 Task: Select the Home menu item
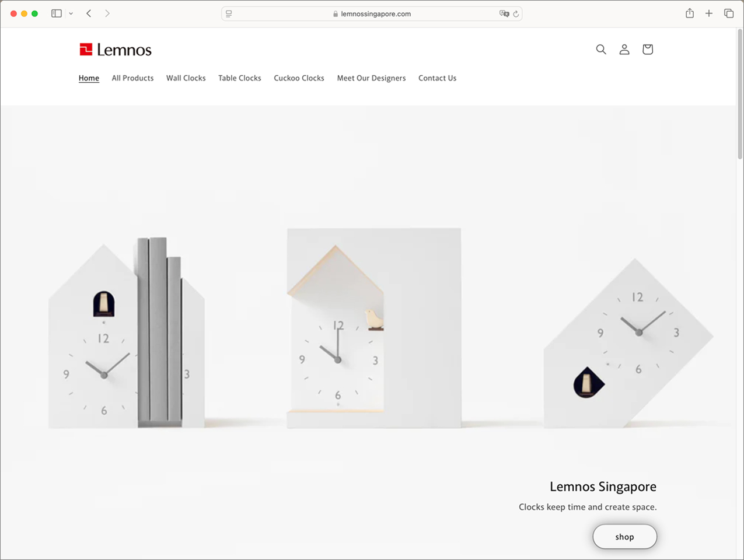89,78
